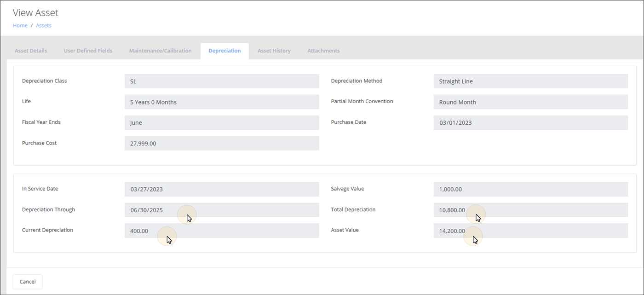Click the Cancel button
The image size is (644, 295).
click(x=28, y=282)
